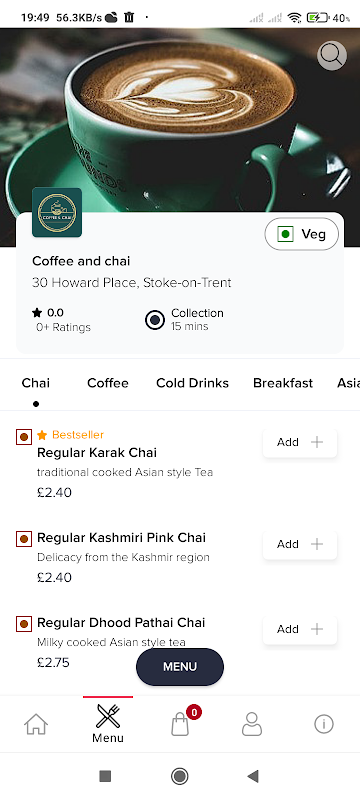Open the Regular Karak Chai item title
Viewport: 360px width, 800px height.
pos(97,453)
